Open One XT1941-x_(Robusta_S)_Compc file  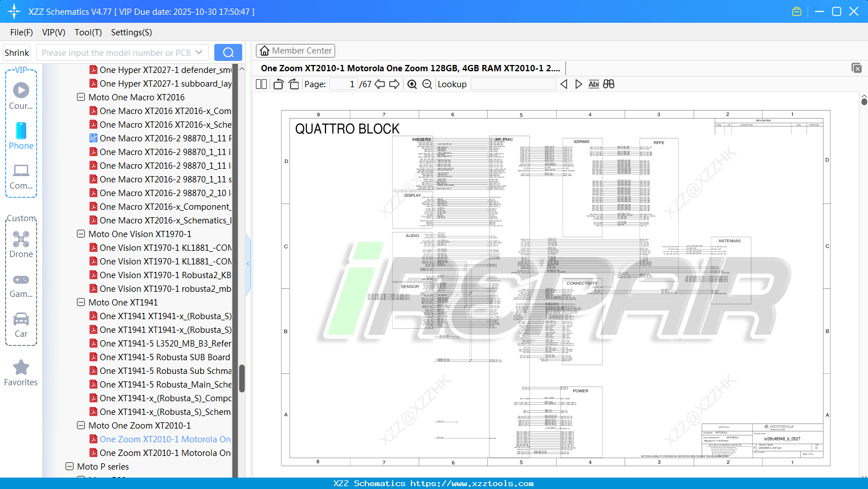click(x=166, y=398)
